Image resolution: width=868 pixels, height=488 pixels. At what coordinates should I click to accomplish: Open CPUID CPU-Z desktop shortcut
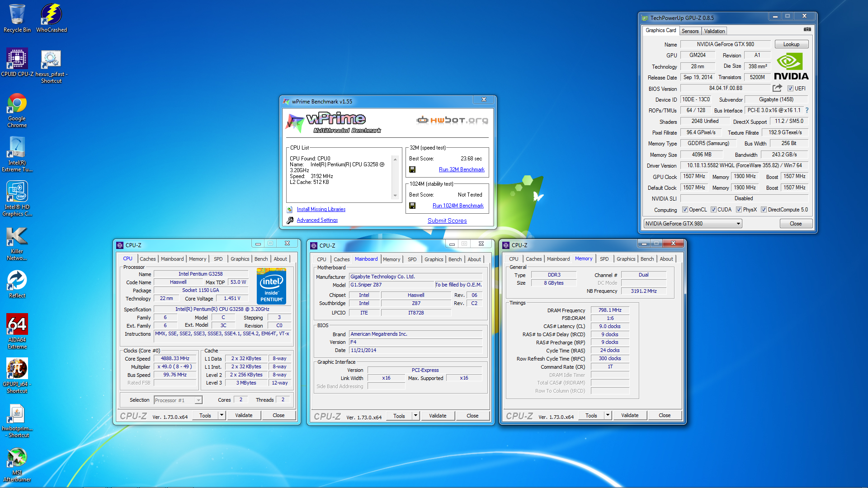17,62
